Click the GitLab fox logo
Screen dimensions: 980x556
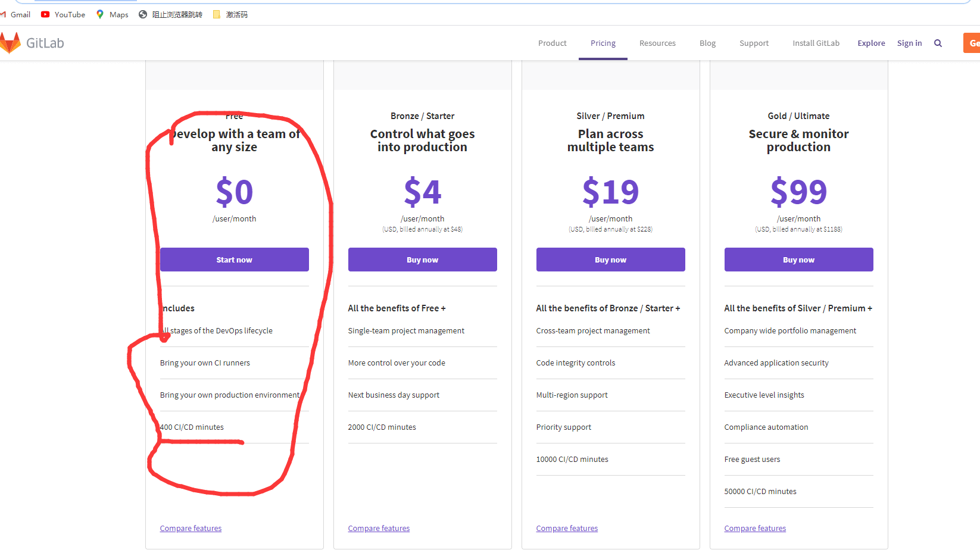pos(11,43)
